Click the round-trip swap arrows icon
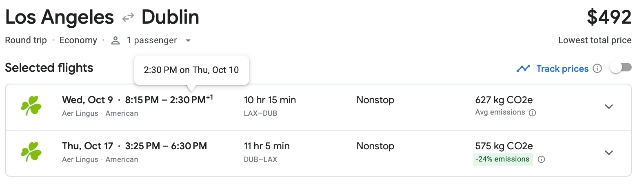This screenshot has height=186, width=644. pyautogui.click(x=128, y=17)
